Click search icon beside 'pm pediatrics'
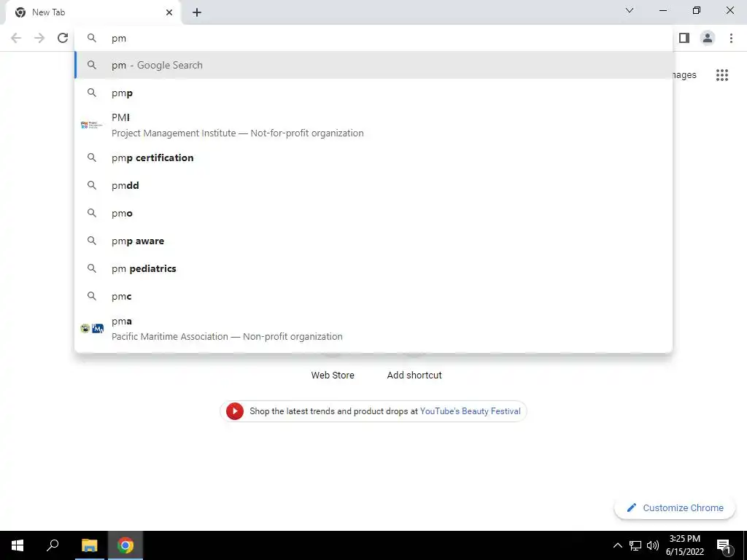The width and height of the screenshot is (747, 560). click(x=91, y=268)
